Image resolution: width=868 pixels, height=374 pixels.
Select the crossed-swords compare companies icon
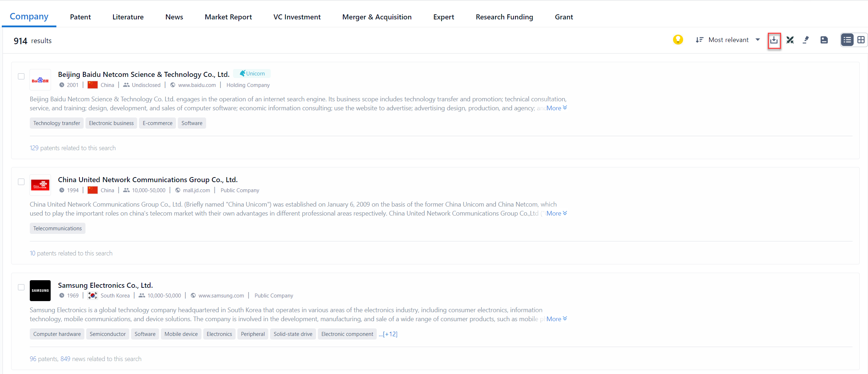[x=790, y=40]
